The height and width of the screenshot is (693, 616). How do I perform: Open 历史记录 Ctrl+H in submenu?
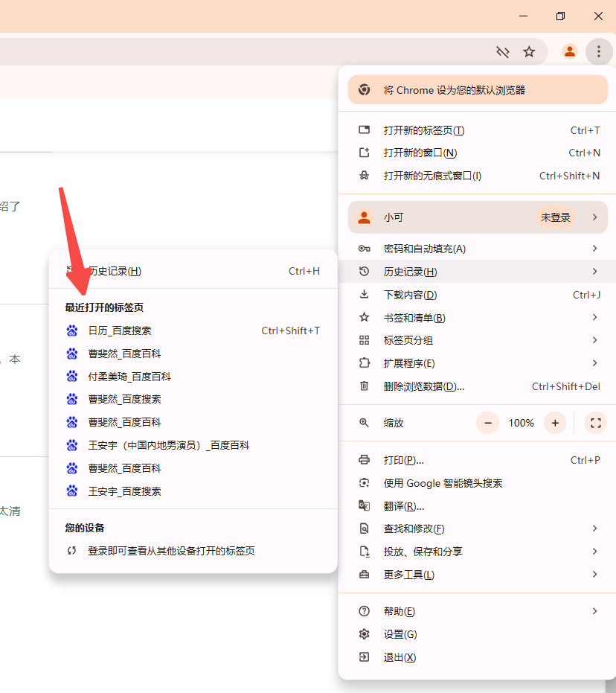[193, 271]
